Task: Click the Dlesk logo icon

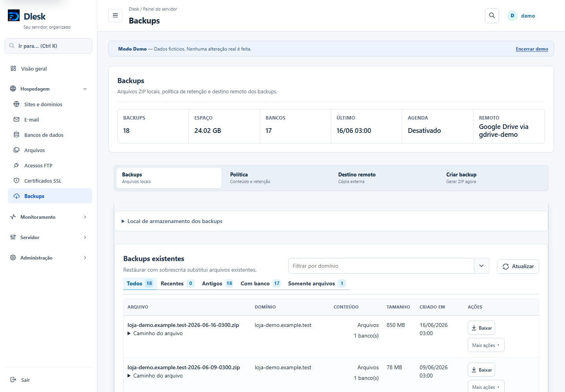Action: coord(14,16)
